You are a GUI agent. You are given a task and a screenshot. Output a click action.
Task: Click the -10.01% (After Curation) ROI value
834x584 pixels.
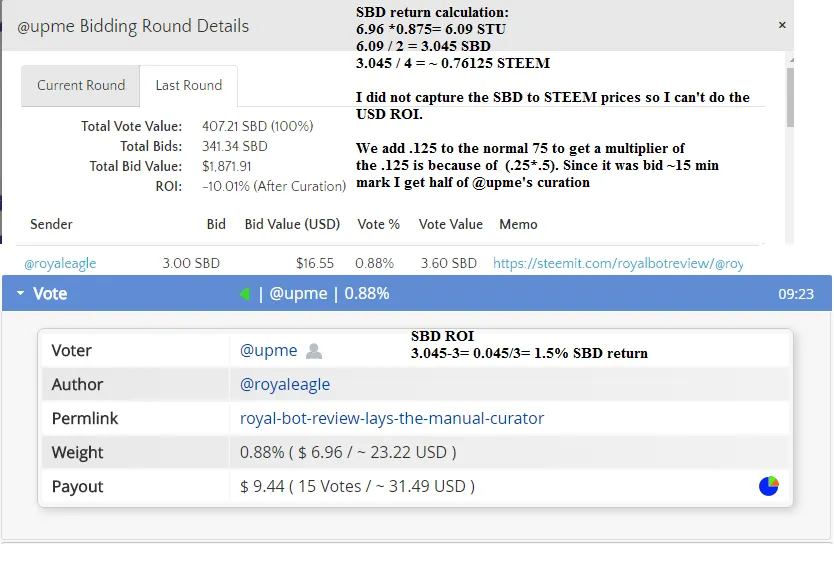274,187
